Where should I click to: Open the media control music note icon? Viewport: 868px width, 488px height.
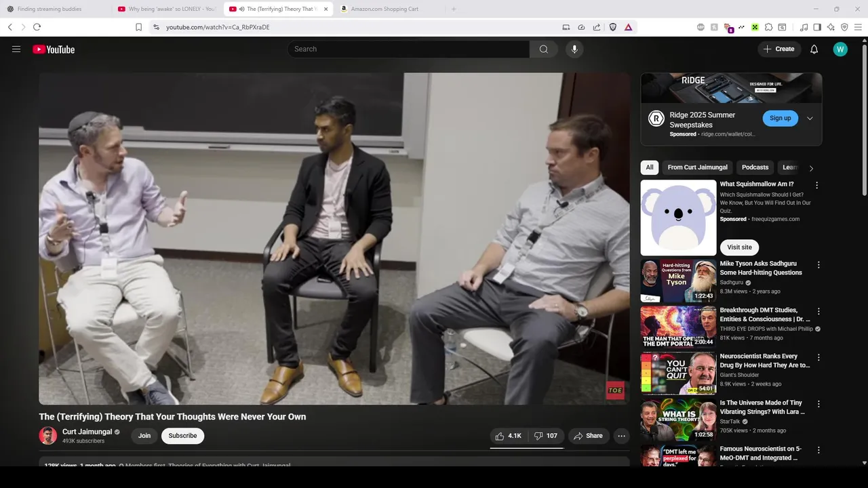804,27
